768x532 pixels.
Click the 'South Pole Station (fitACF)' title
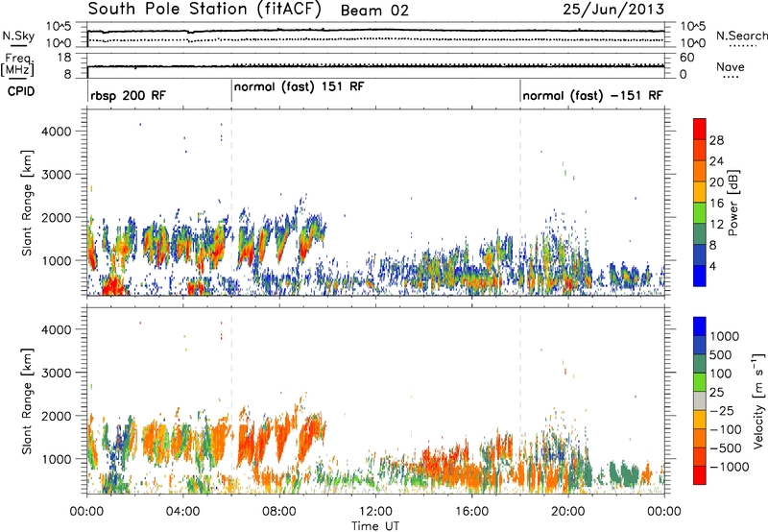[204, 10]
